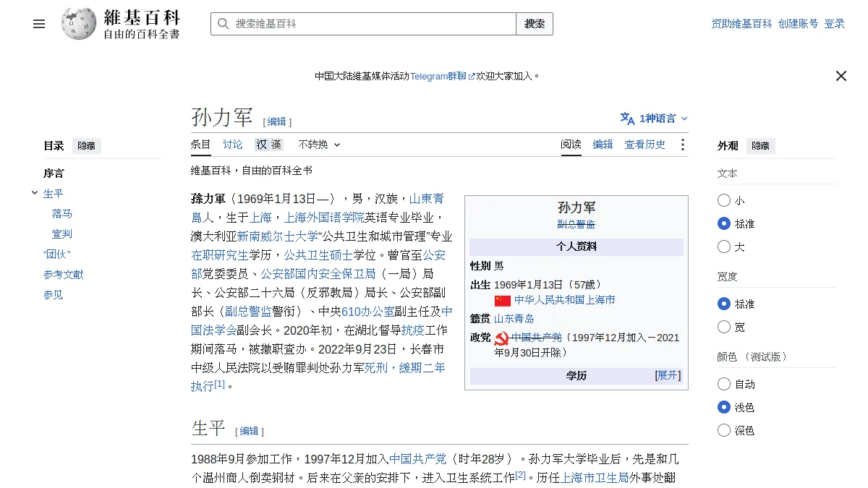Open Telegram群聊 external link

[443, 76]
